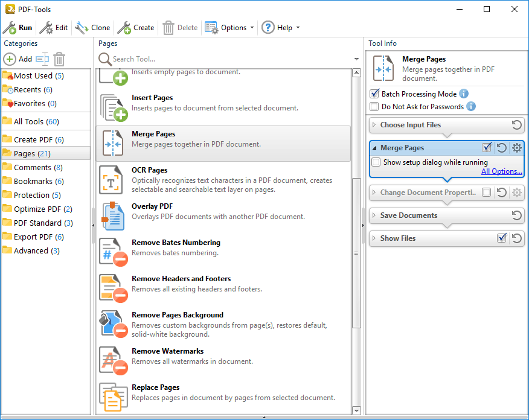Select the Remove Watermarks tool icon
The height and width of the screenshot is (420, 529).
pos(112,361)
